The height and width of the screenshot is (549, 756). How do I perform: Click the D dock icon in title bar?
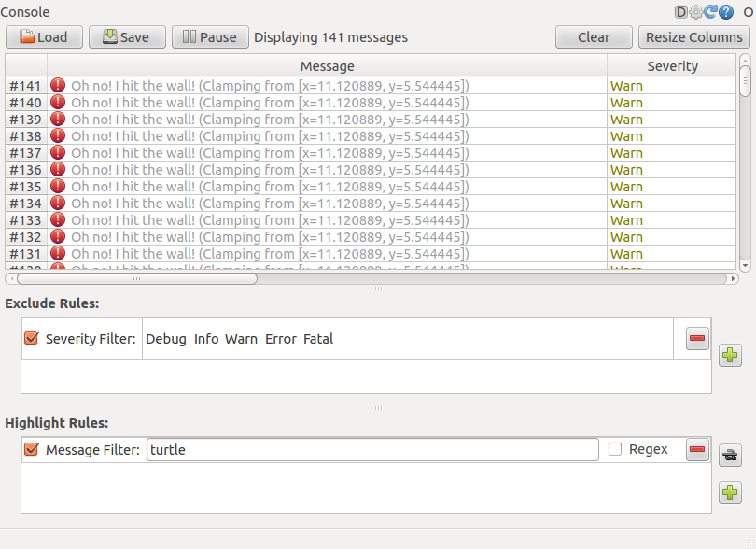tap(680, 12)
